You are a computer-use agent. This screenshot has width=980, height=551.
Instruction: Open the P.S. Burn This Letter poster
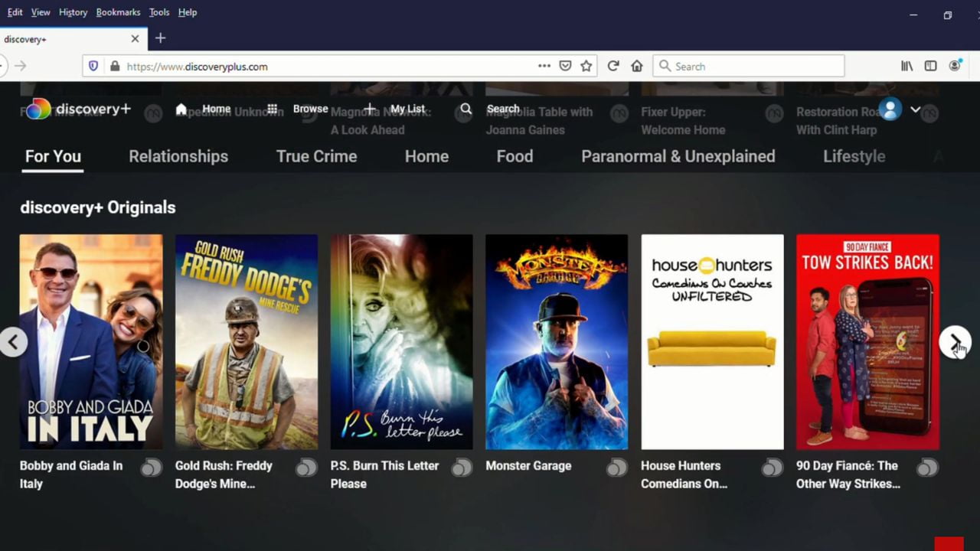(x=401, y=342)
